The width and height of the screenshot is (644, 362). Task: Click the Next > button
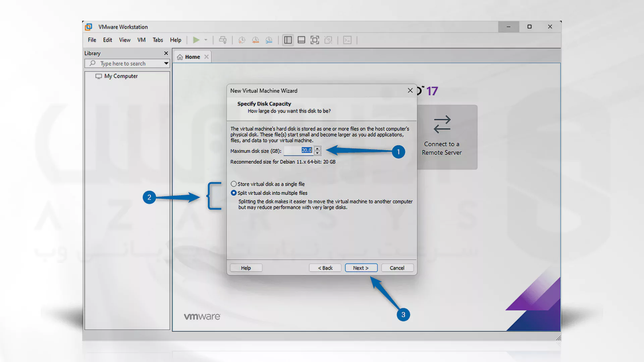tap(361, 268)
